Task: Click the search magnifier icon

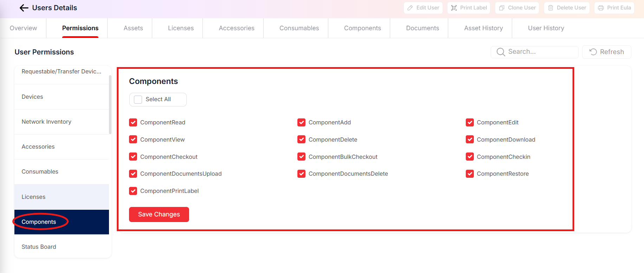Action: pos(501,52)
